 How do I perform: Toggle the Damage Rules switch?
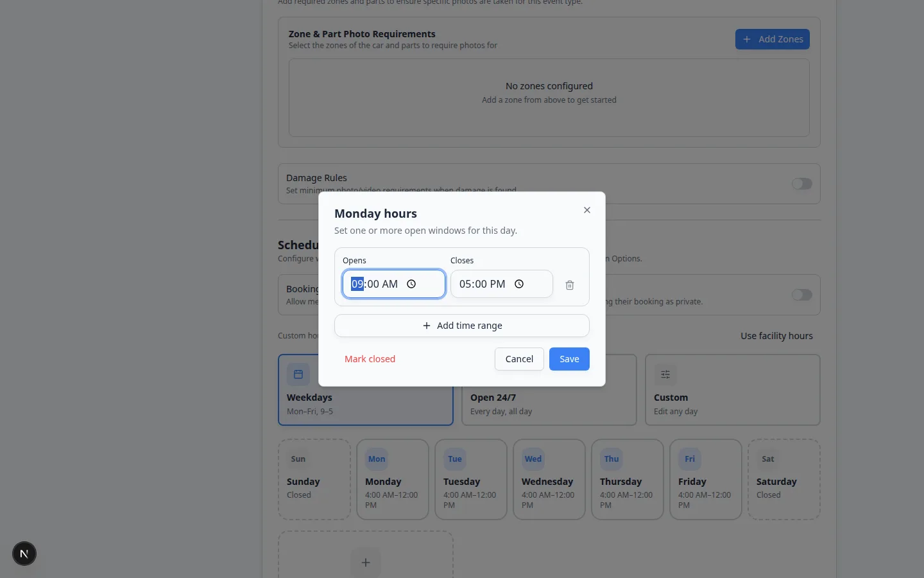pyautogui.click(x=802, y=184)
